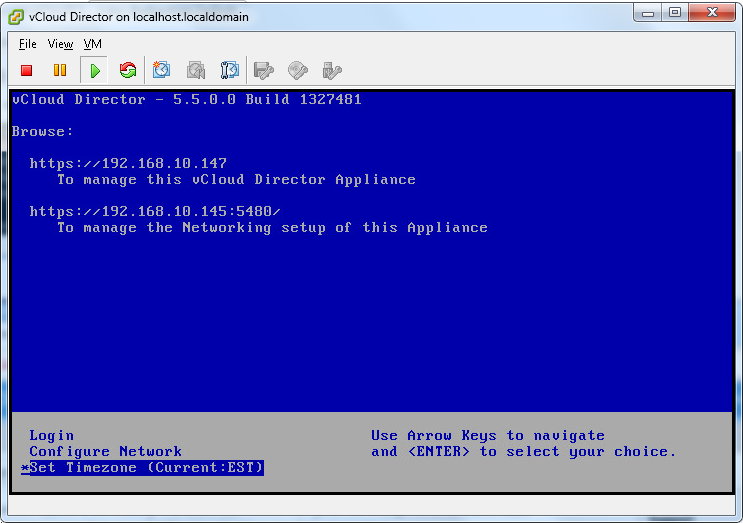This screenshot has height=523, width=743.
Task: Take a snapshot of the virtual machine
Action: tap(162, 70)
